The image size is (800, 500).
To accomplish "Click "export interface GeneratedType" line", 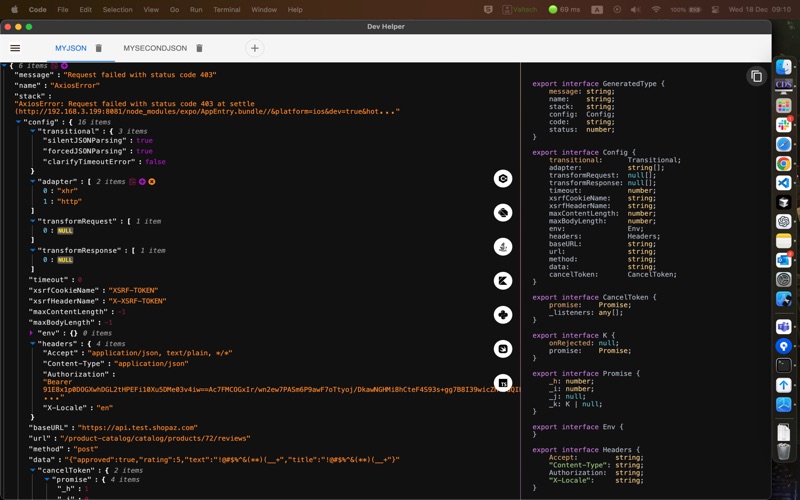I will (x=598, y=84).
